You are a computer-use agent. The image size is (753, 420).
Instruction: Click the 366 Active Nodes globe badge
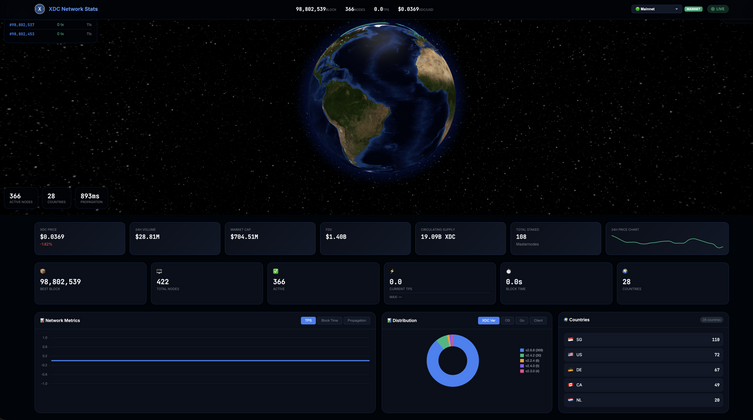coord(21,198)
